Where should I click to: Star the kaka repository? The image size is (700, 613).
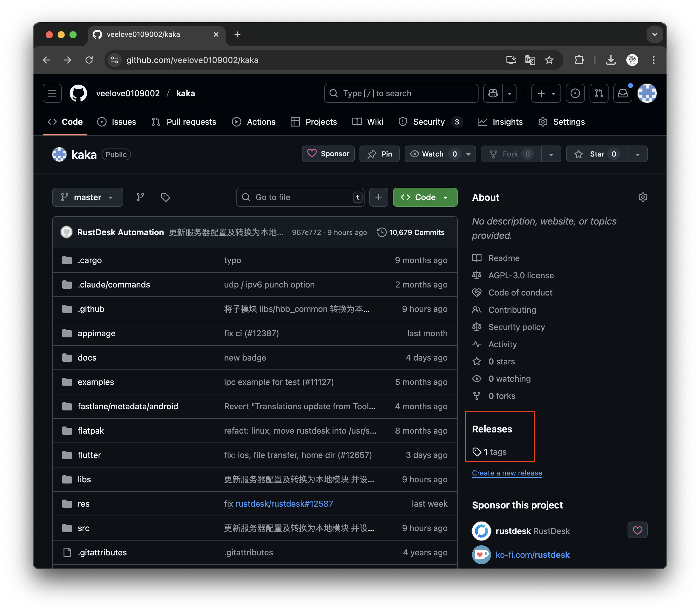tap(597, 154)
